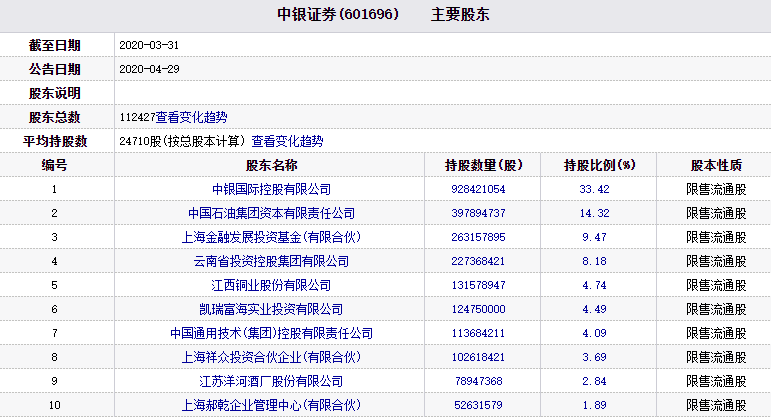Click the 24710股(按总股本计算) text

[182, 141]
